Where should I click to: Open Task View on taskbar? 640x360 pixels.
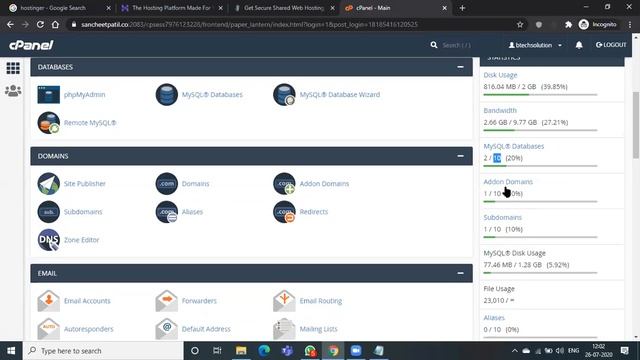217,351
